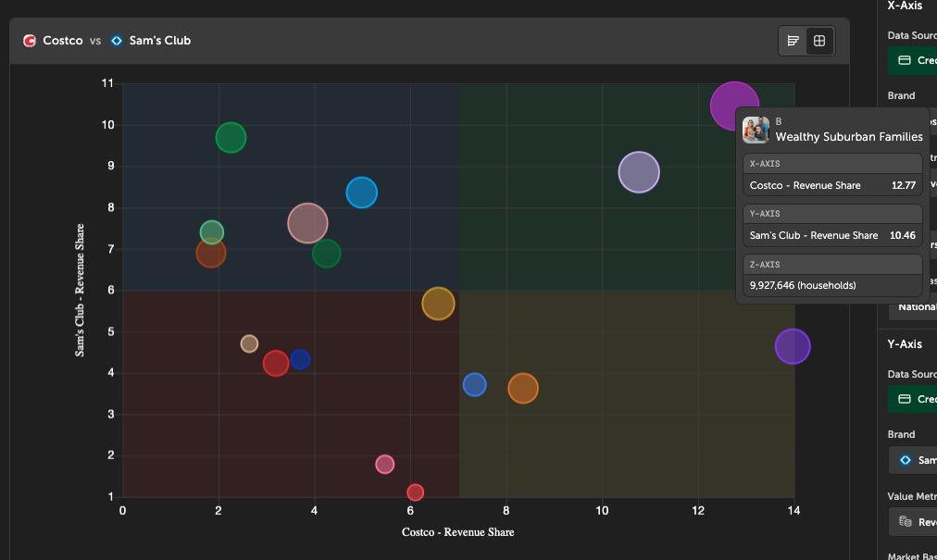
Task: Click the Sam's Club - Revenue Share 10.46 row
Action: pyautogui.click(x=832, y=235)
